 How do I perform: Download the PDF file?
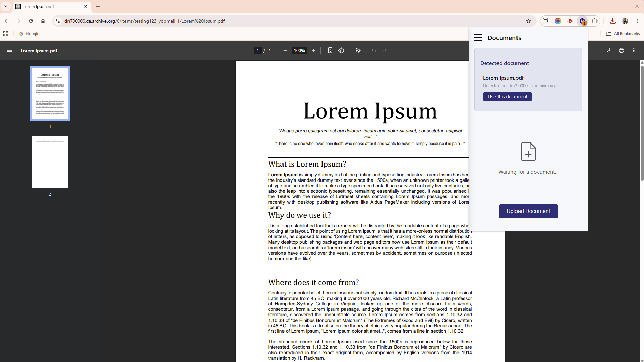pyautogui.click(x=609, y=51)
